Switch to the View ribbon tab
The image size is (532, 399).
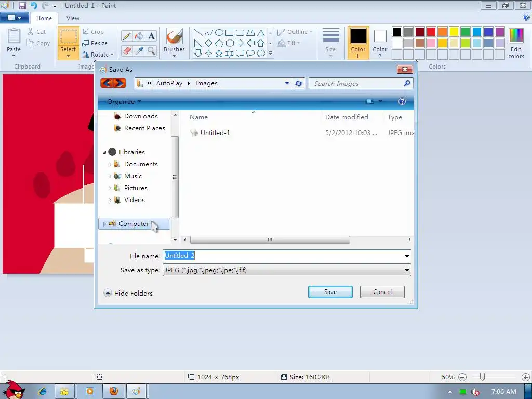click(73, 18)
